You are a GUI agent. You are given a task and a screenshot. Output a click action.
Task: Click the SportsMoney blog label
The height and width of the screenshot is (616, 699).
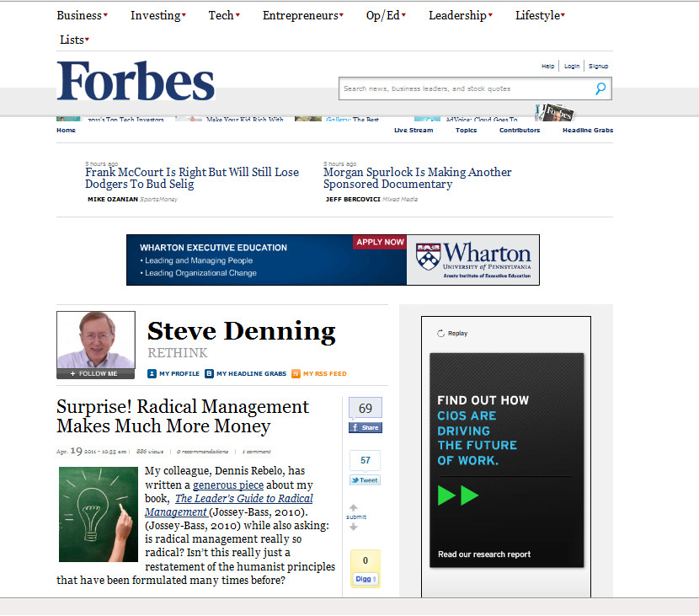pos(158,200)
